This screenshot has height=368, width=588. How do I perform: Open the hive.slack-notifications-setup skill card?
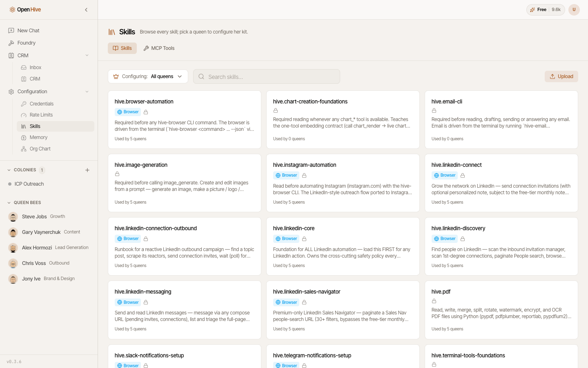click(x=185, y=356)
